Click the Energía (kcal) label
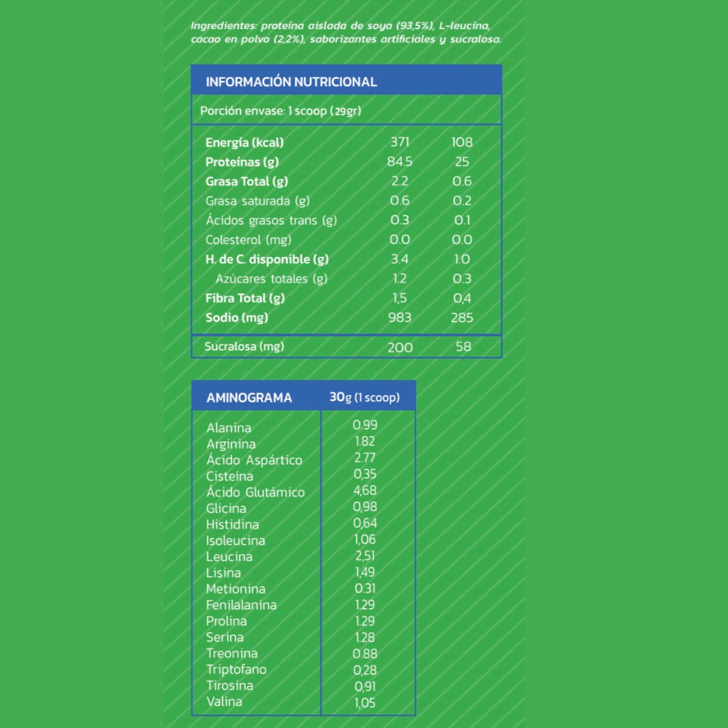This screenshot has width=728, height=728. [244, 142]
